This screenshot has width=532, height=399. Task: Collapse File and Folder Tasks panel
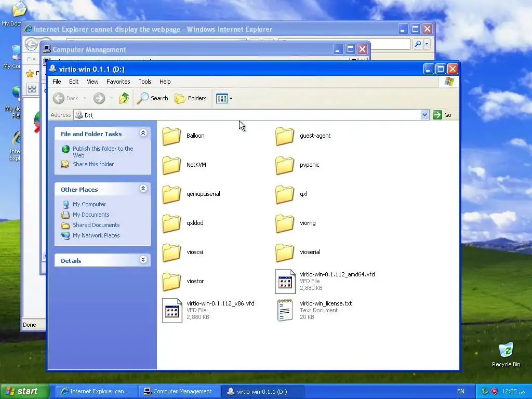click(x=143, y=133)
